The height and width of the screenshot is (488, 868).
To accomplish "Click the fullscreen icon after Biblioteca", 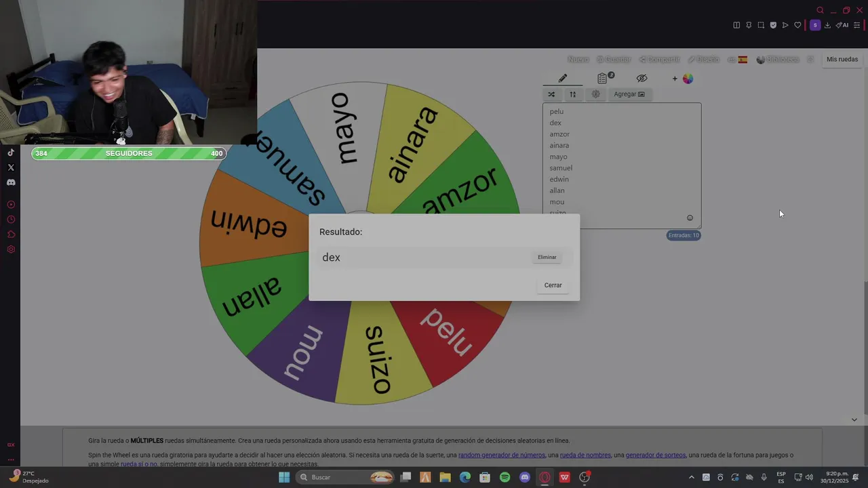I will tap(810, 60).
